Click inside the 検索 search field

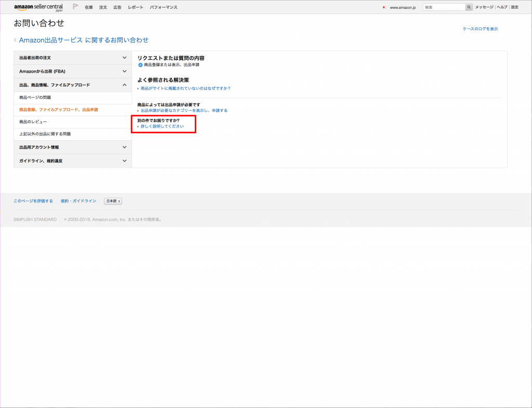(444, 7)
